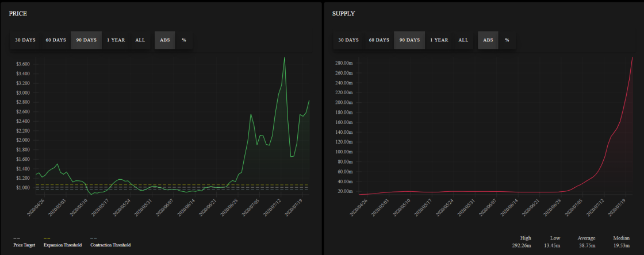644x255 pixels.
Task: Toggle ABS mode on Price chart
Action: pos(164,40)
